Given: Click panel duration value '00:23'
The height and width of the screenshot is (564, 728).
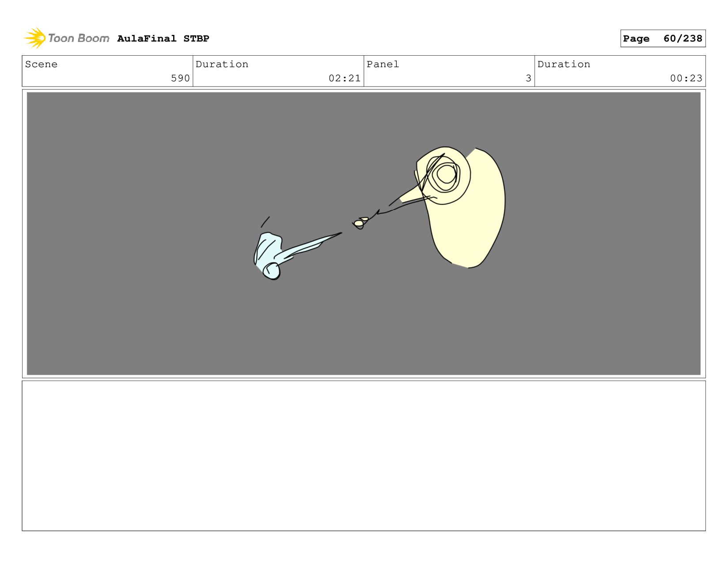Looking at the screenshot, I should [686, 78].
